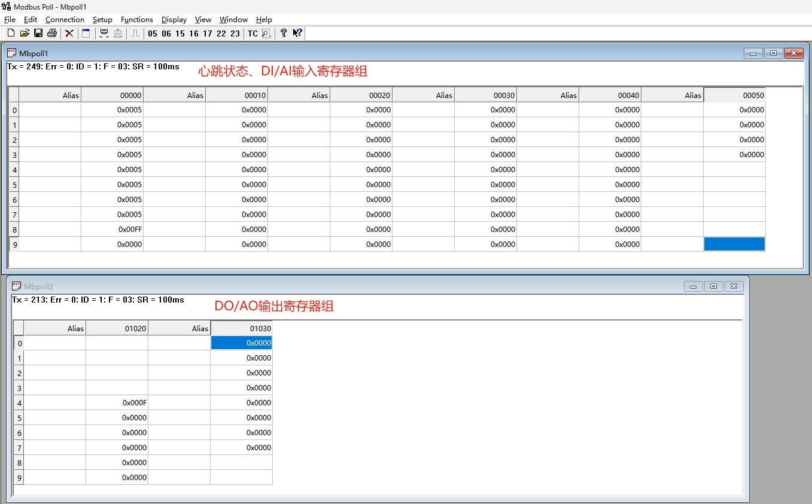812x504 pixels.
Task: Open the Connection menu
Action: tap(65, 19)
